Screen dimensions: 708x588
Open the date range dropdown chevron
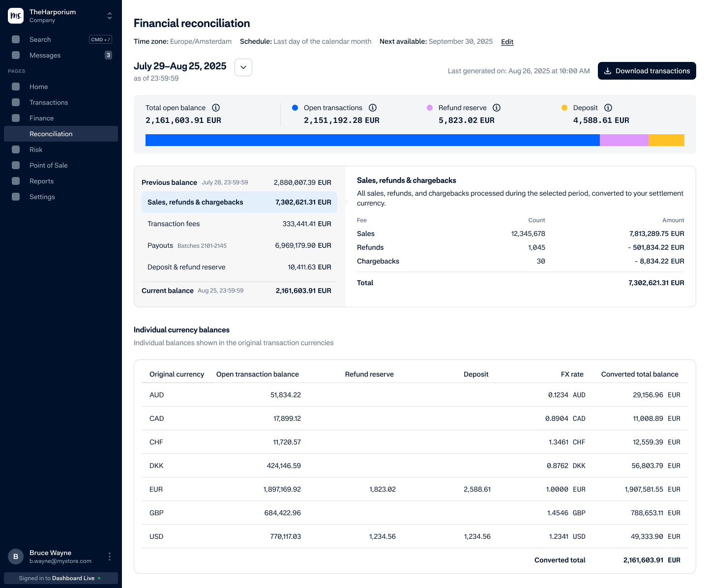(243, 67)
